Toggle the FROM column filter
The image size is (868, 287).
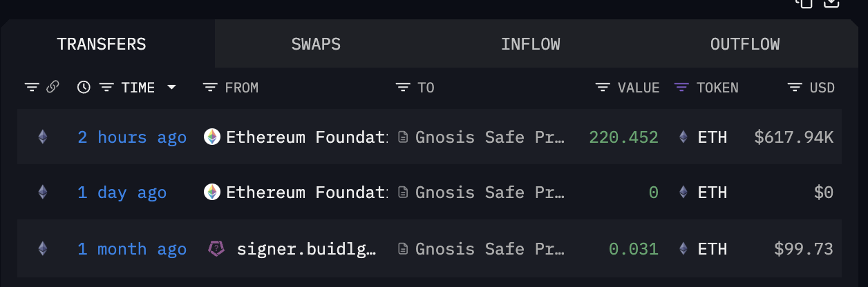tap(210, 88)
